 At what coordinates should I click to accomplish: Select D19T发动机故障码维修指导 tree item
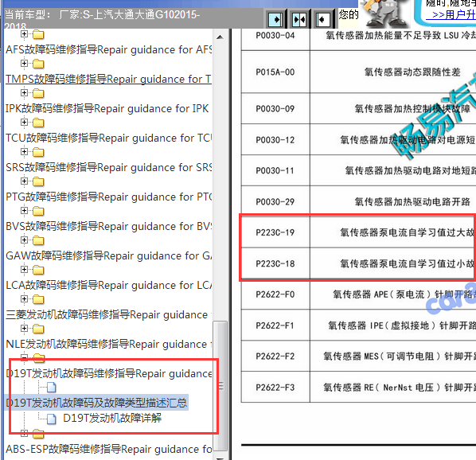point(109,373)
